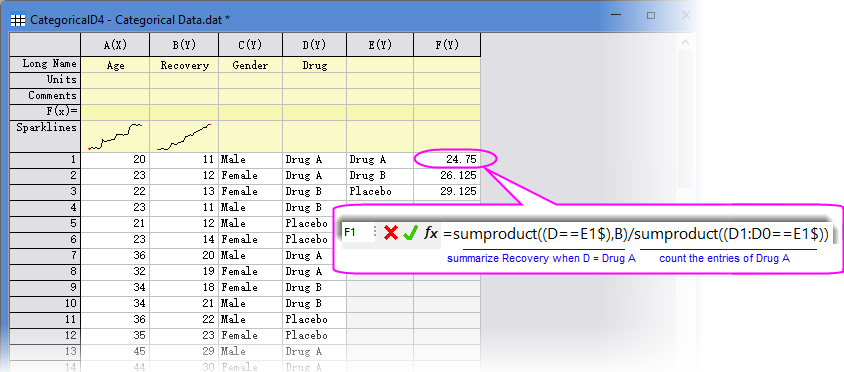
Task: Select column header A(X)
Action: pyautogui.click(x=115, y=45)
